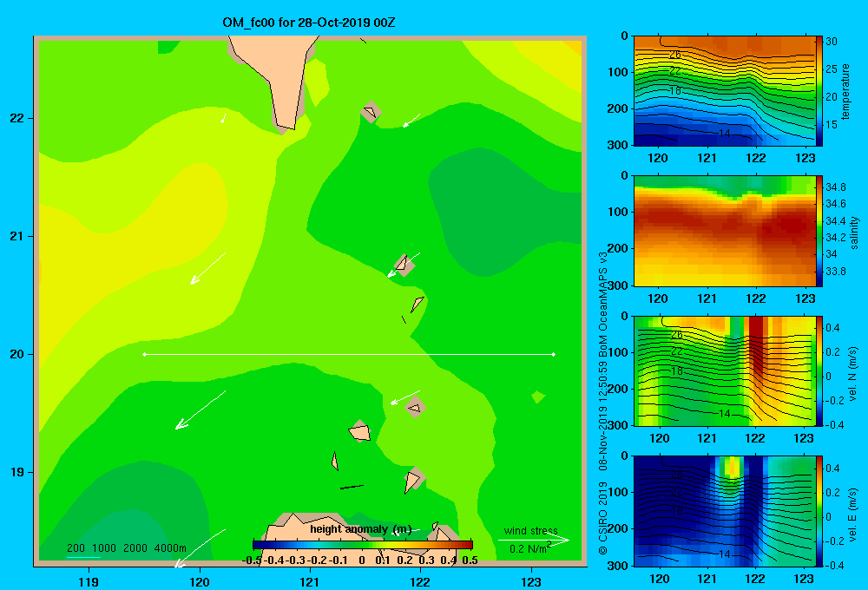Screen dimensions: 868x590
Task: Open the temperature depth section panel
Action: pyautogui.click(x=724, y=91)
